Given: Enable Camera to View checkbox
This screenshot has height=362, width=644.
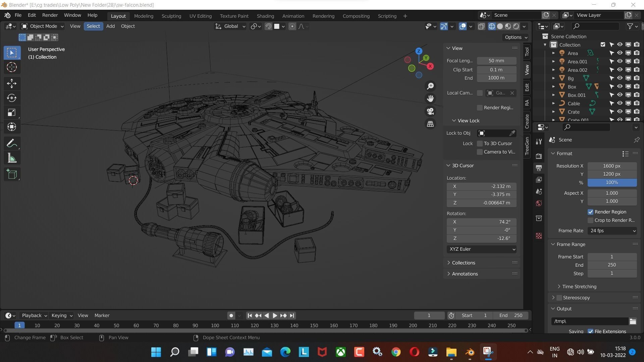Looking at the screenshot, I should (480, 152).
